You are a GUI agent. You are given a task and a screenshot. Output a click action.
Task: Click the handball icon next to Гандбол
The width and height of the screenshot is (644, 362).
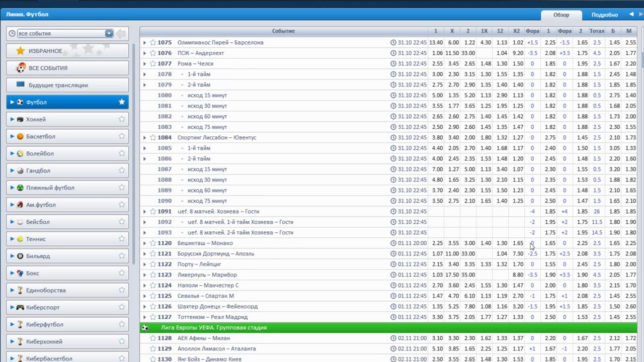coord(20,170)
